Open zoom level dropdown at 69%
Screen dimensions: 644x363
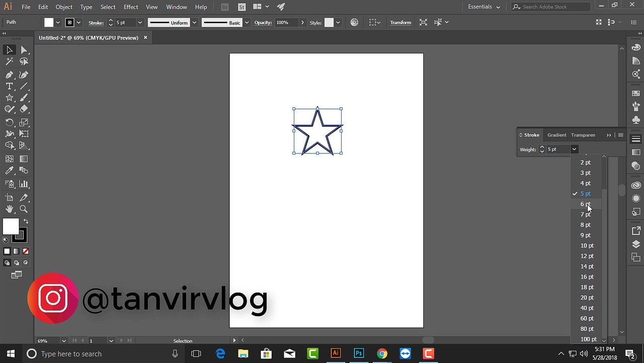tap(63, 341)
